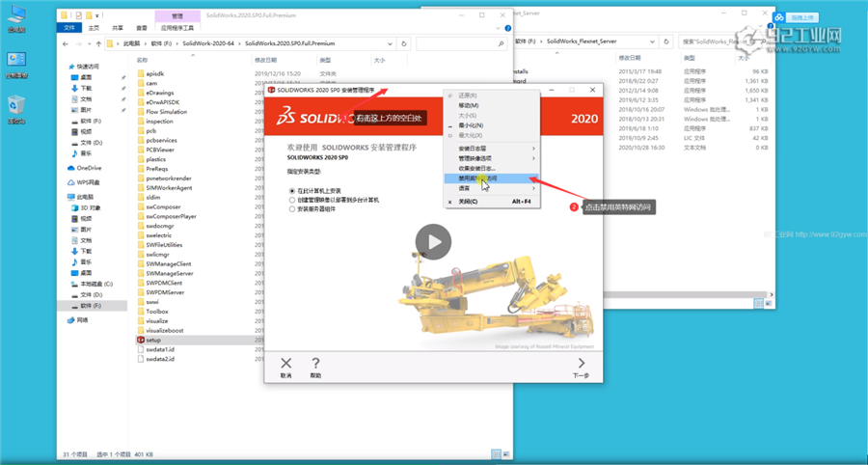Viewport: 868px width, 465px height.
Task: Play the video with the center play button
Action: point(433,241)
